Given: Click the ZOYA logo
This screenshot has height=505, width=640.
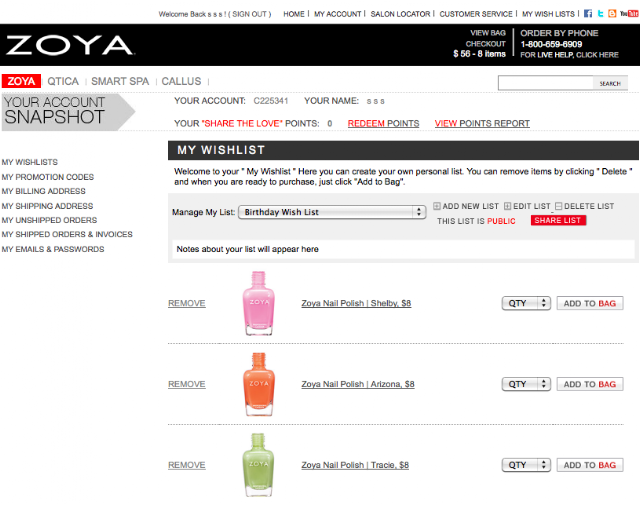Looking at the screenshot, I should 69,45.
